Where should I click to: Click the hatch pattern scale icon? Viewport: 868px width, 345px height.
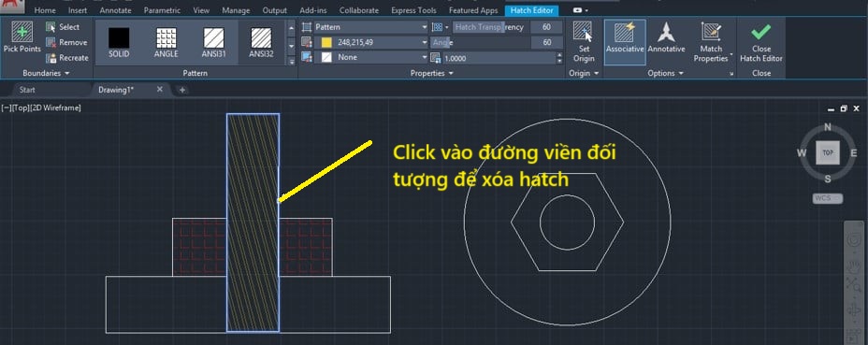tap(435, 58)
